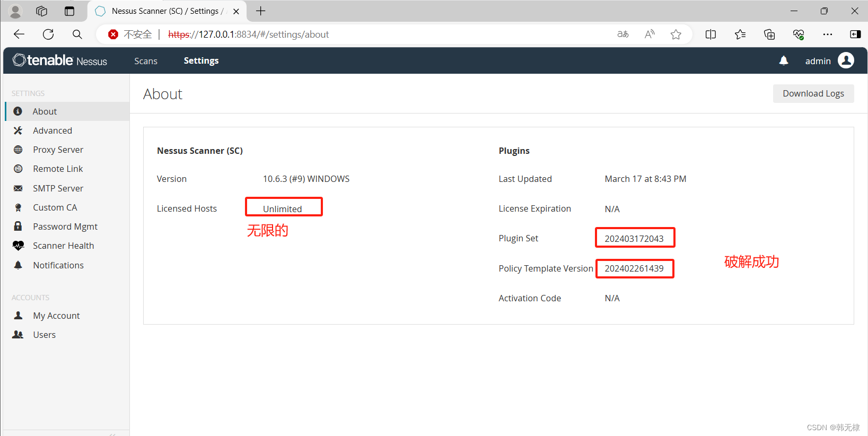868x436 pixels.
Task: Add page to favorites star
Action: (676, 34)
